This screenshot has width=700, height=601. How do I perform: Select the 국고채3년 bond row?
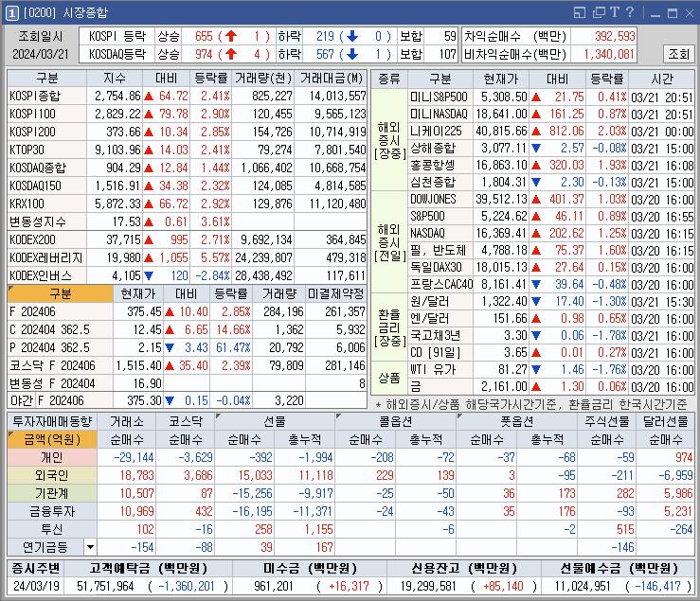[x=551, y=336]
